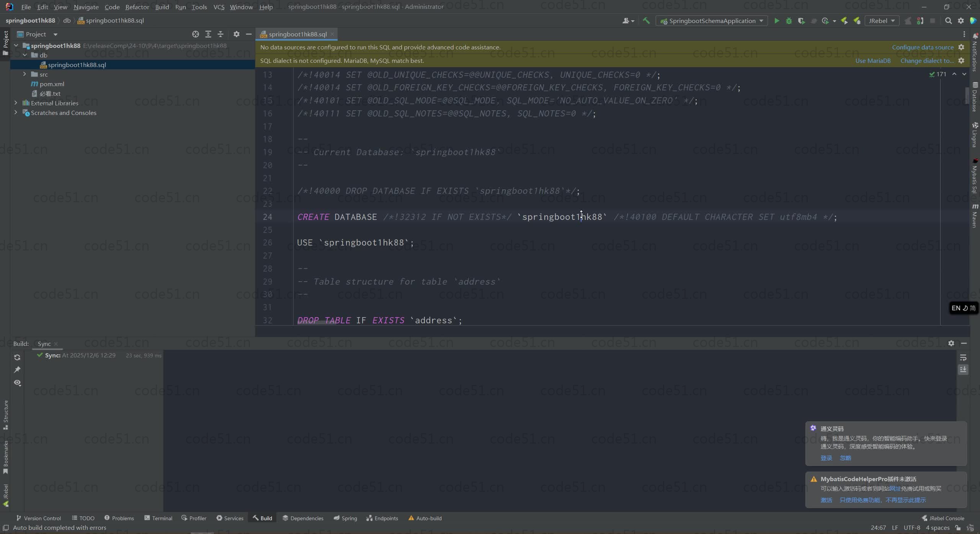Open the Refactor menu
Image resolution: width=980 pixels, height=534 pixels.
137,7
